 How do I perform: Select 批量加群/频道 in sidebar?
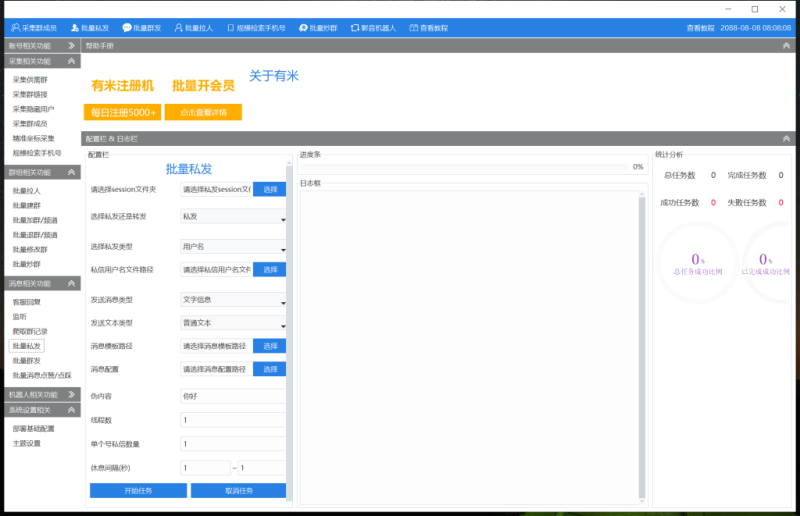point(35,220)
